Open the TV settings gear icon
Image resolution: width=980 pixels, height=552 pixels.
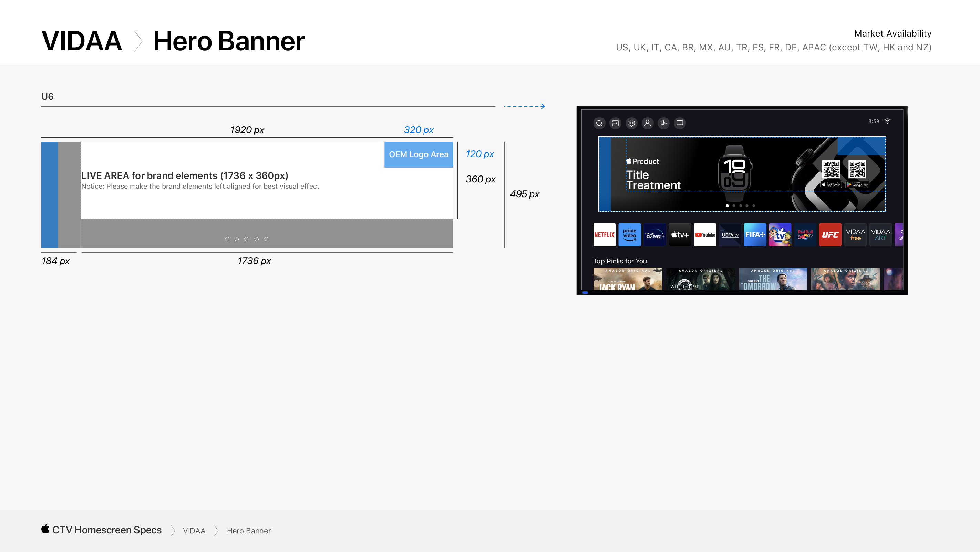coord(631,123)
